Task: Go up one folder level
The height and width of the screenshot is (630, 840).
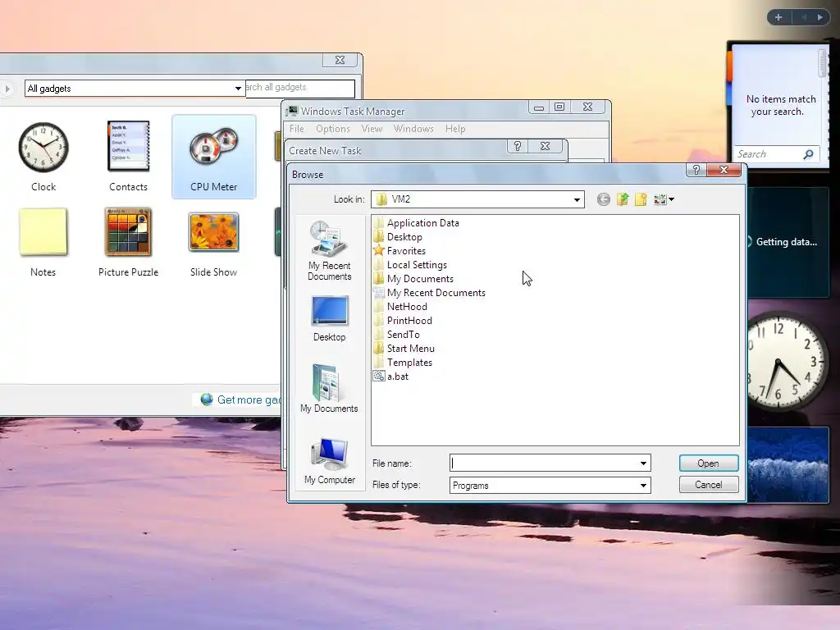Action: click(x=622, y=199)
